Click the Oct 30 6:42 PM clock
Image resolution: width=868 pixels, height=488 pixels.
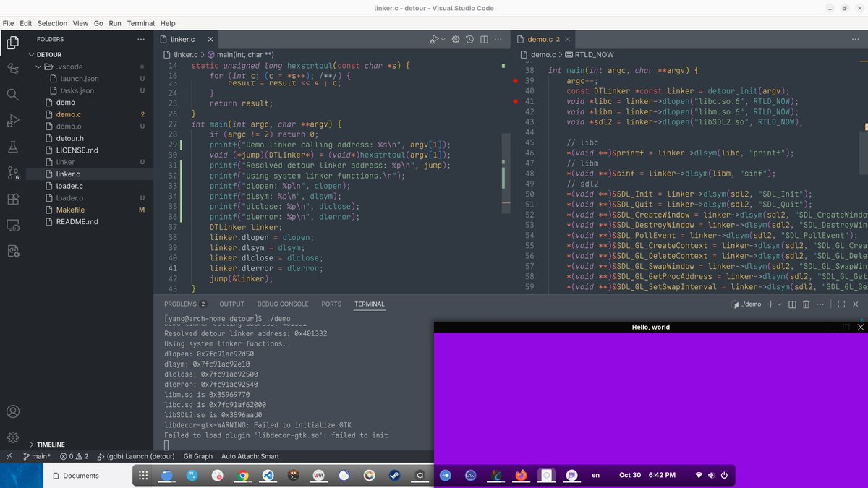click(x=647, y=476)
